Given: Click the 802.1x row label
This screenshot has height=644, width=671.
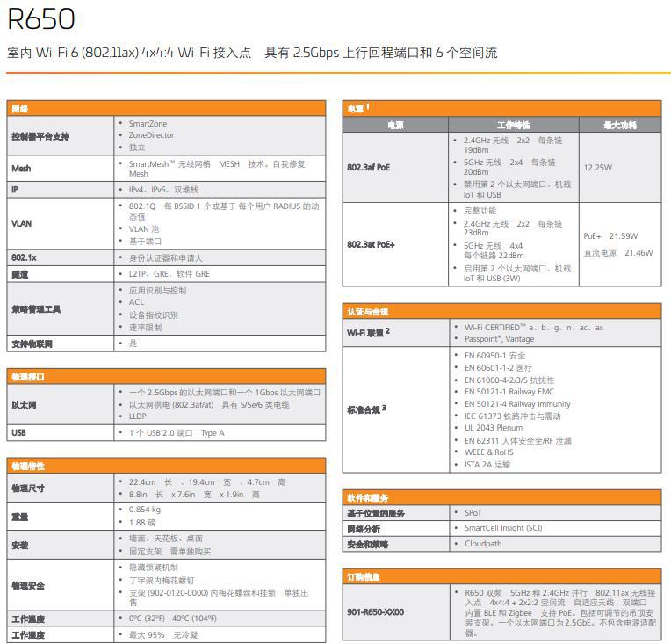Looking at the screenshot, I should point(24,257).
